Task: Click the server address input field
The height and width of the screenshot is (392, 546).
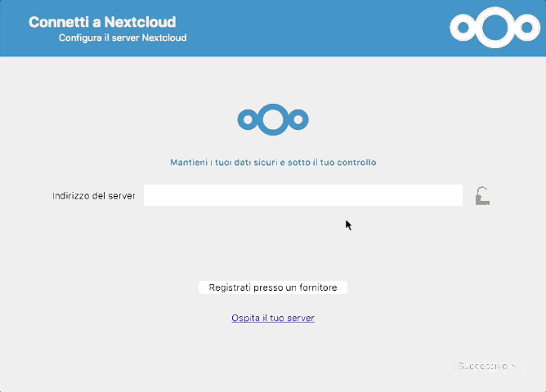Action: pos(303,195)
